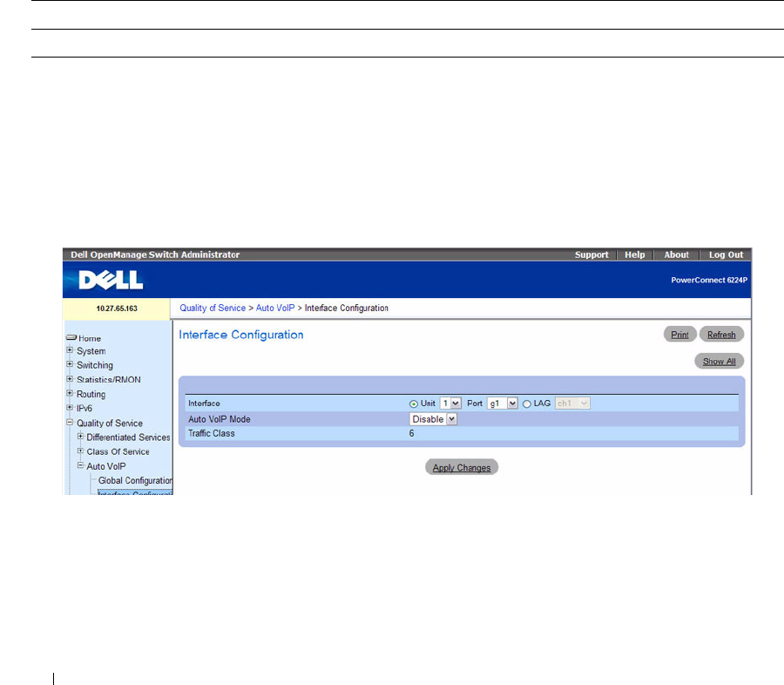Screen dimensions: 784x685
Task: Select the LAG radio button
Action: (526, 404)
